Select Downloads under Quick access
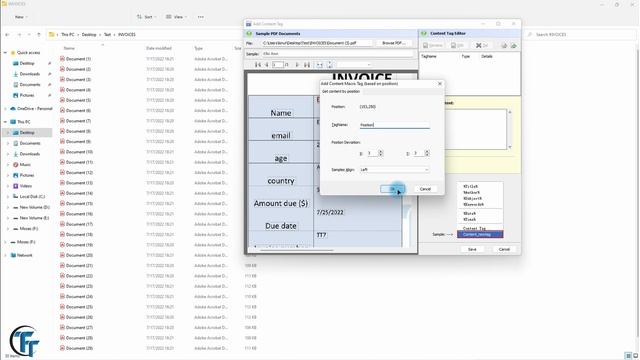This screenshot has width=640, height=360. coord(30,74)
